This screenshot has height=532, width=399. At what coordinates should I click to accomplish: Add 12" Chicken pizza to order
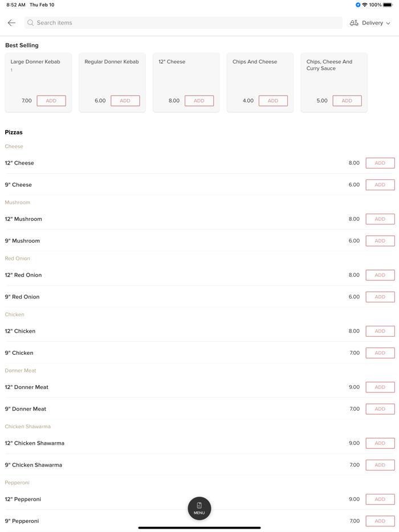(380, 331)
